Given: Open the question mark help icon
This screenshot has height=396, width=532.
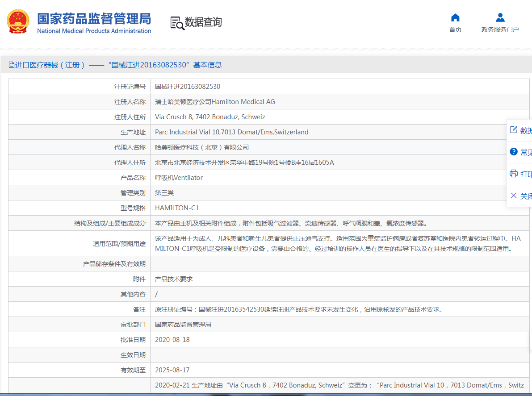Looking at the screenshot, I should point(514,151).
